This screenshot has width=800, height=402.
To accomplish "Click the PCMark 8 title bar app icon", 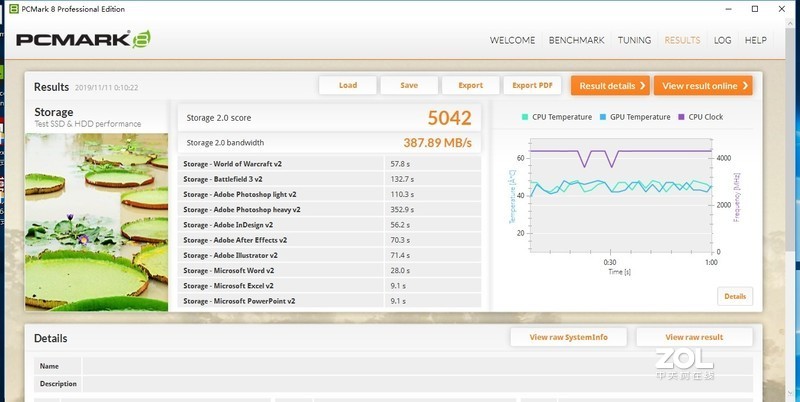I will 15,8.
